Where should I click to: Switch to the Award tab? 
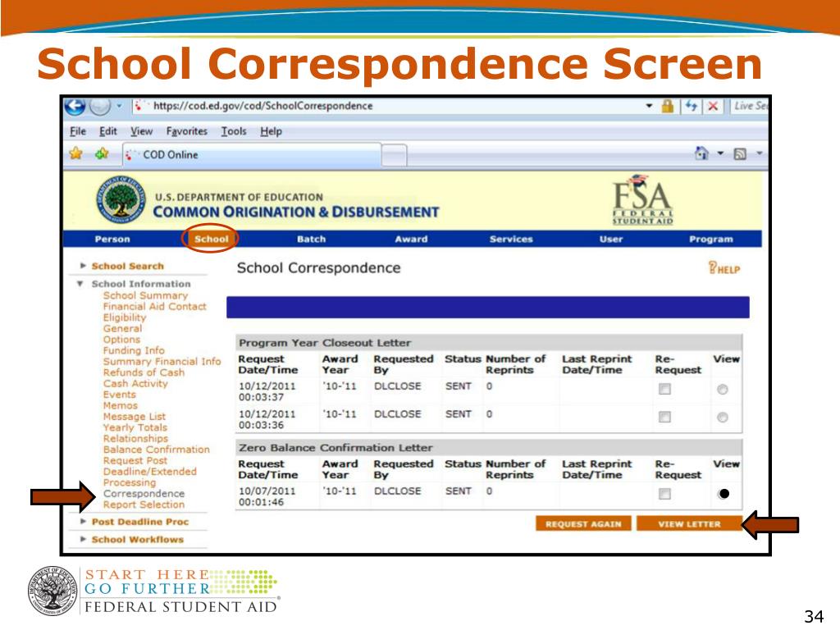(411, 239)
